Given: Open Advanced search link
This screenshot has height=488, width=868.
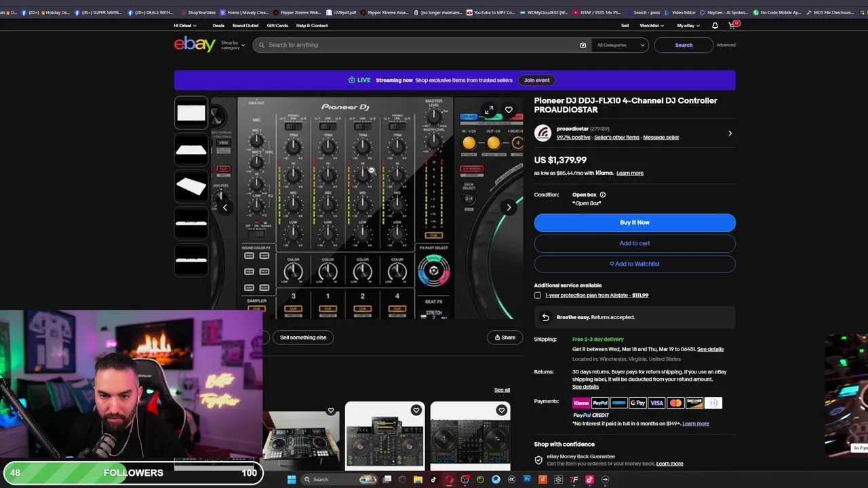Looking at the screenshot, I should [726, 45].
